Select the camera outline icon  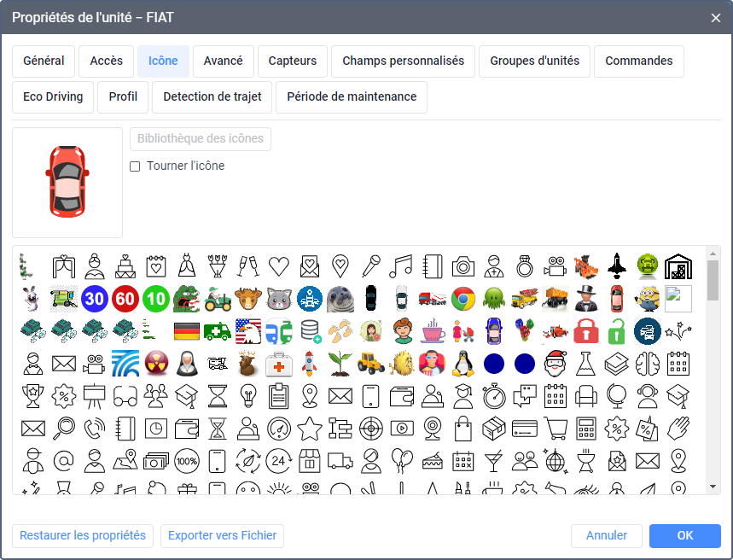pyautogui.click(x=463, y=266)
